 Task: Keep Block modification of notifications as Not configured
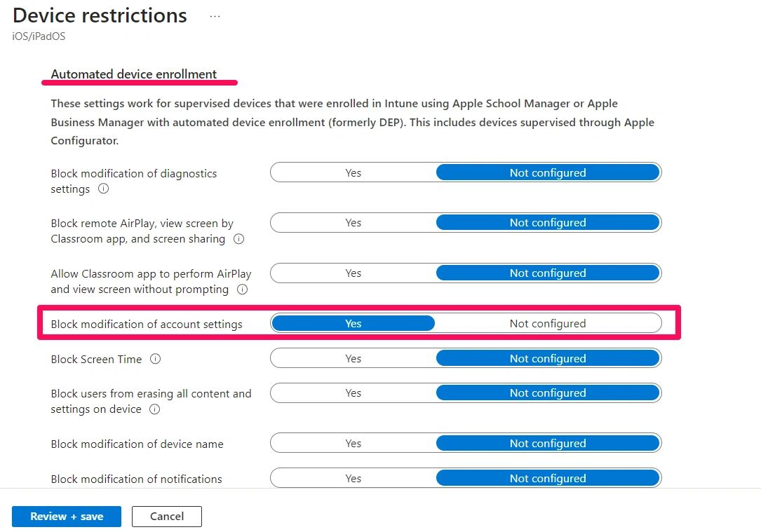[548, 478]
